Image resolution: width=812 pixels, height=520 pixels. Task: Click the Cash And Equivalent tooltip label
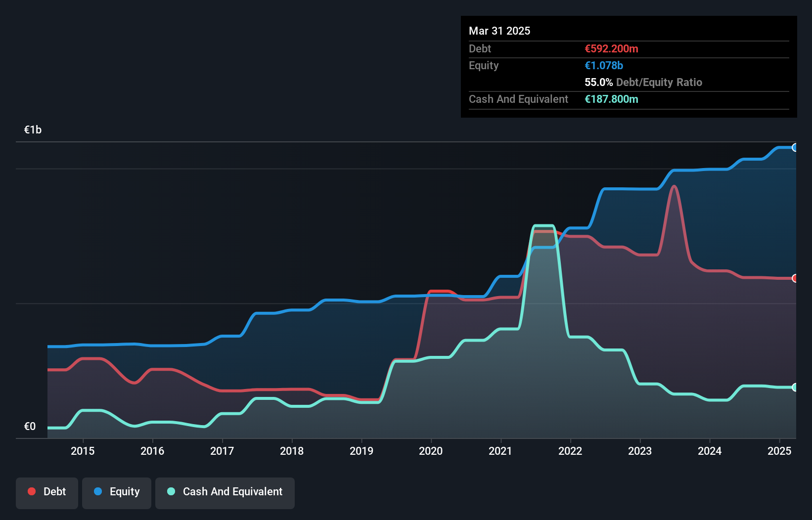pos(518,99)
